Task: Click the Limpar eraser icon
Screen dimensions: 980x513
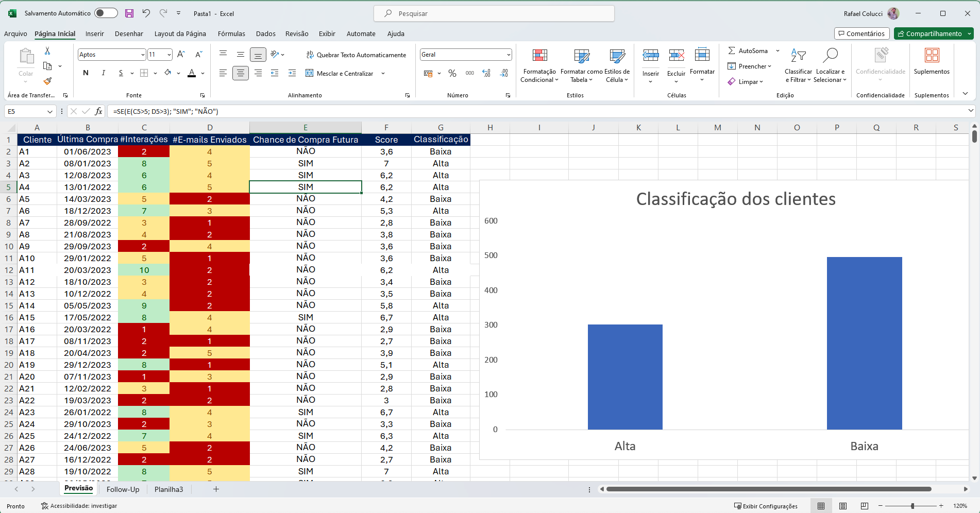Action: tap(732, 81)
